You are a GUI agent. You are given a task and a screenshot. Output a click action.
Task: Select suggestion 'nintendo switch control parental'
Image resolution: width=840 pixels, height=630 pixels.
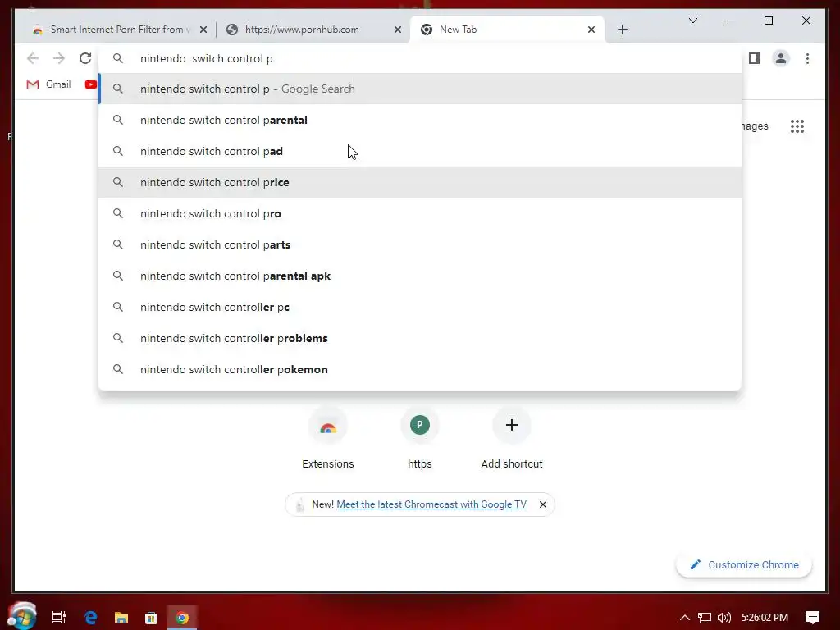[x=420, y=120]
